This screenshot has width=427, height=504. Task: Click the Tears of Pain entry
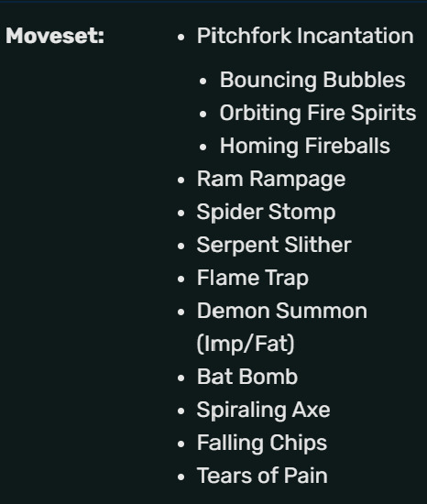click(262, 476)
